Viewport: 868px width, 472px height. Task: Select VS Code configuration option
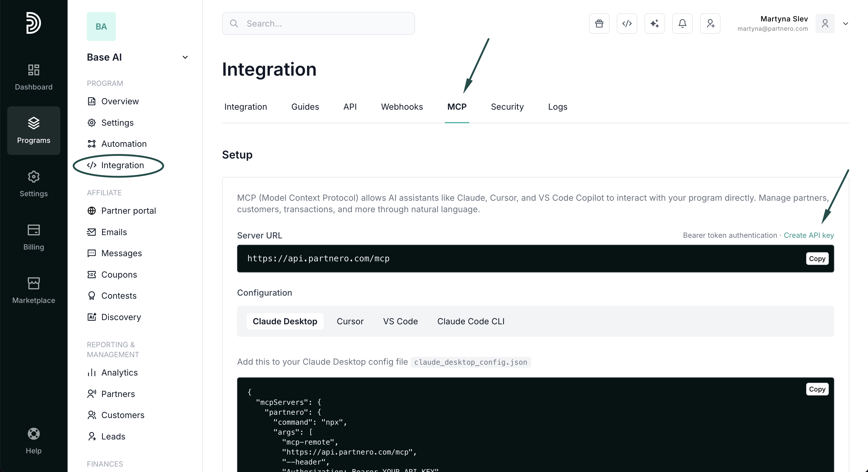400,321
